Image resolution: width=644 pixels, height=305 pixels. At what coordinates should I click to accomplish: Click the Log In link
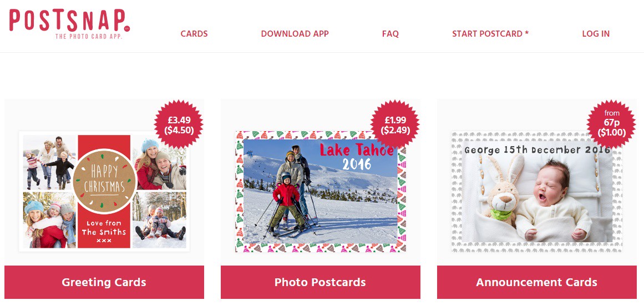pos(596,34)
